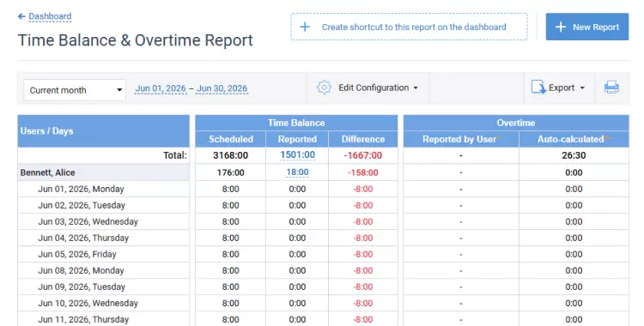This screenshot has height=326, width=644.
Task: Go back to Dashboard link
Action: [50, 16]
